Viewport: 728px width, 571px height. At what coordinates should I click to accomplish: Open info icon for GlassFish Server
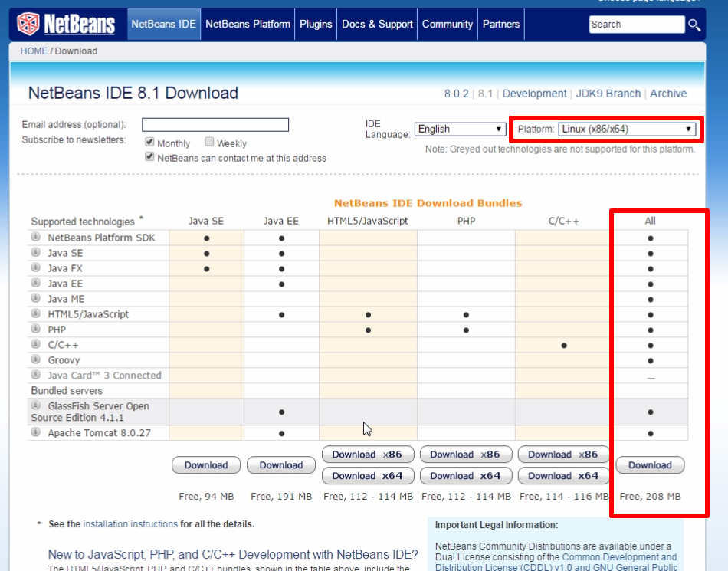coord(36,405)
